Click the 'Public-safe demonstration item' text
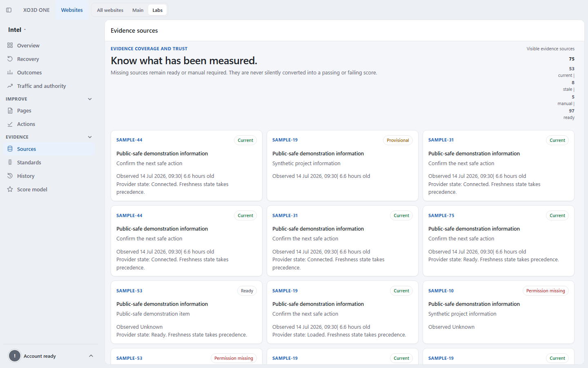588x368 pixels. coord(153,314)
